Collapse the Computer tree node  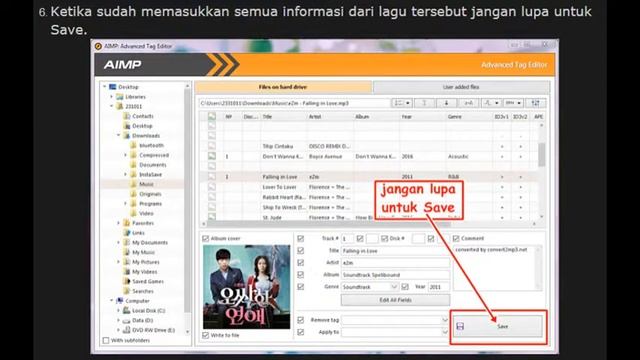pos(111,301)
